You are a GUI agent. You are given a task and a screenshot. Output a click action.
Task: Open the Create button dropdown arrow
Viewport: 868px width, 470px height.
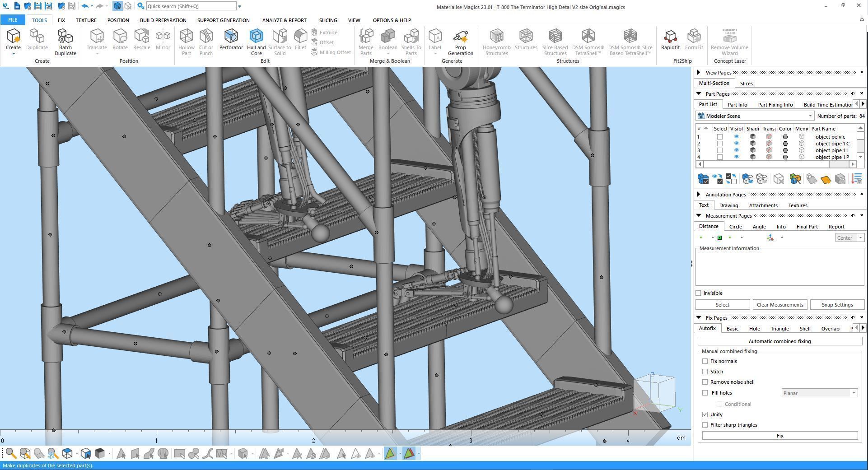[13, 54]
